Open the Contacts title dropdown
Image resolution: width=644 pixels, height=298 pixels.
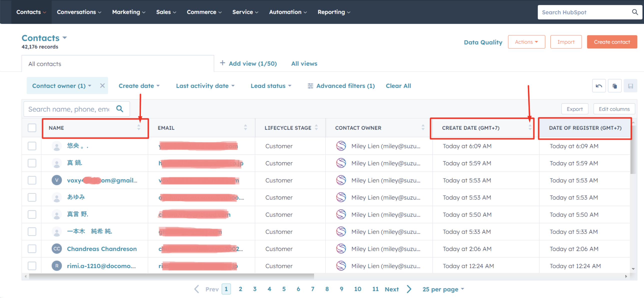click(44, 38)
